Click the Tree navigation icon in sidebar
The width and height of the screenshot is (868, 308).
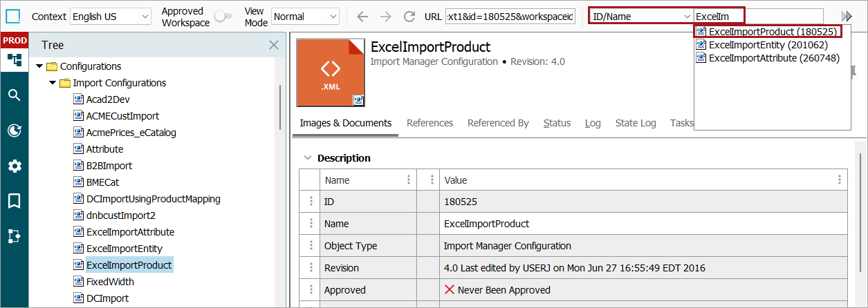14,60
